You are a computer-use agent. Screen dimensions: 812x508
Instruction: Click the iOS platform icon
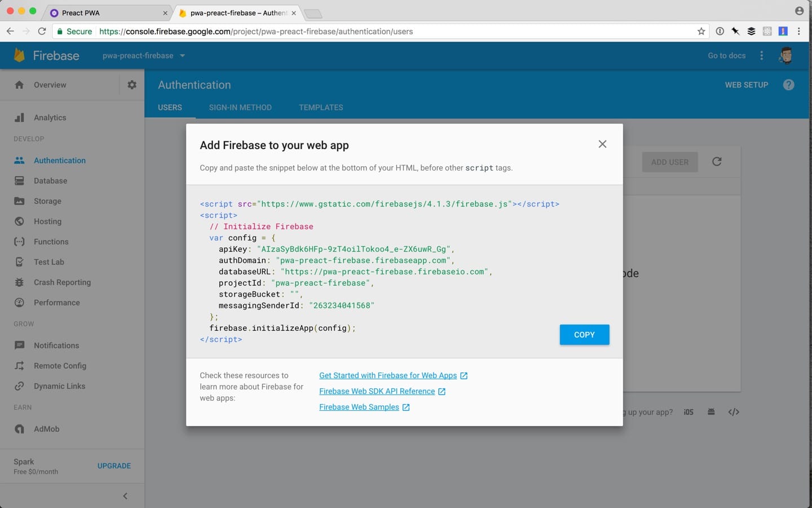[x=689, y=412]
